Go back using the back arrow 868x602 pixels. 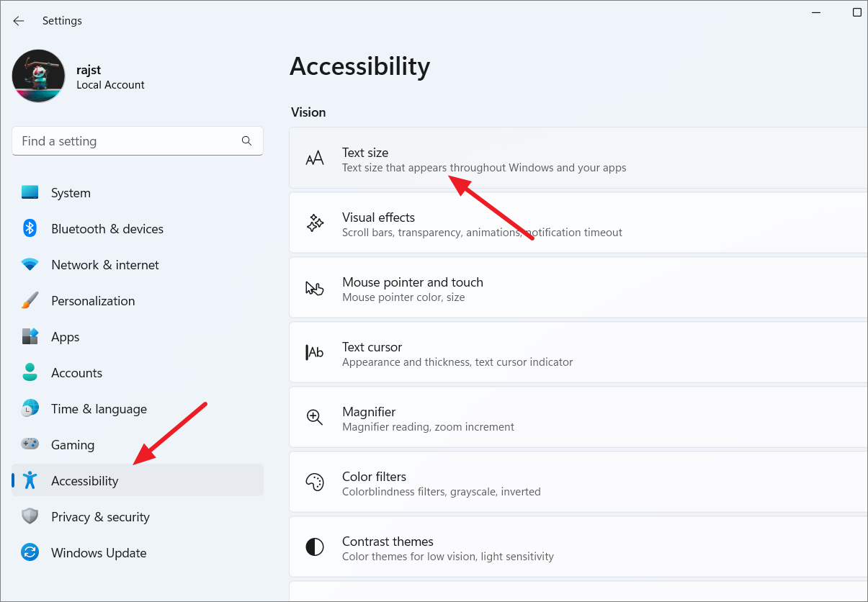19,21
